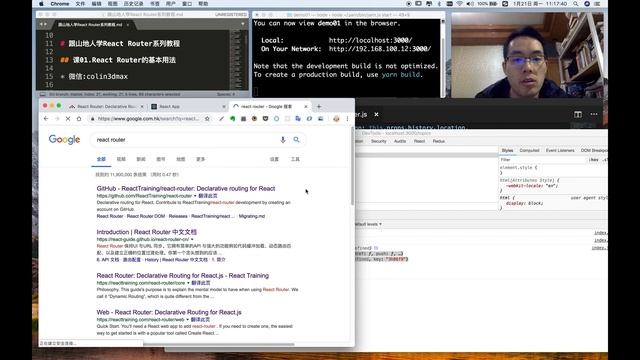Image resolution: width=640 pixels, height=360 pixels.
Task: Close the .js file tab in VS Code
Action: tap(376, 114)
